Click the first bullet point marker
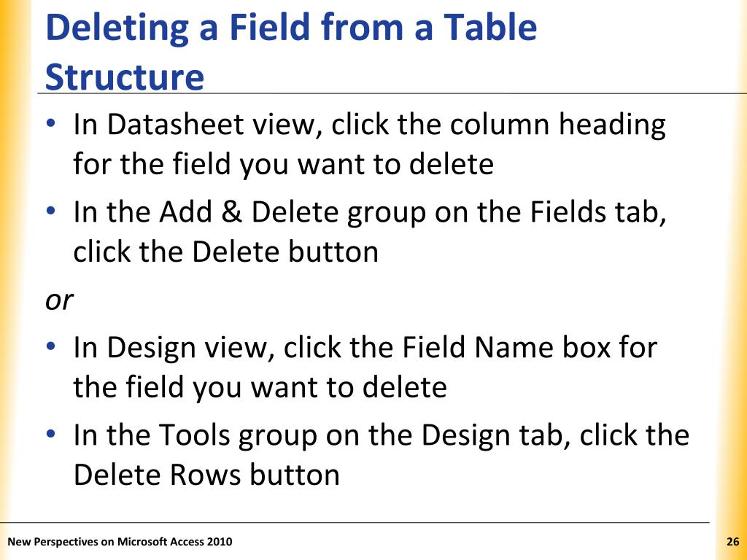747x560 pixels. coord(50,122)
